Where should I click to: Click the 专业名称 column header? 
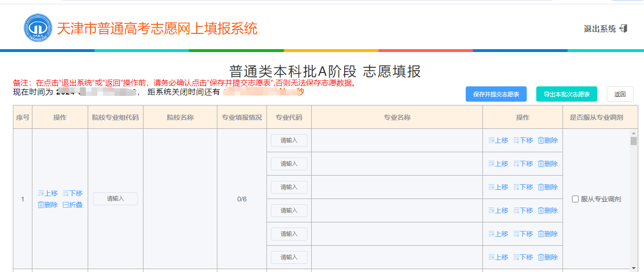click(397, 117)
